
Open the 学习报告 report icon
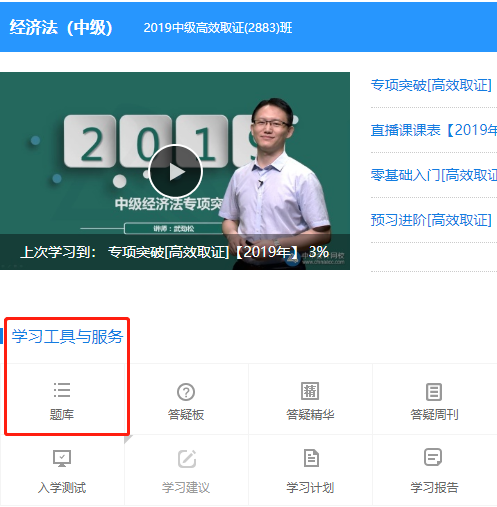tap(433, 457)
